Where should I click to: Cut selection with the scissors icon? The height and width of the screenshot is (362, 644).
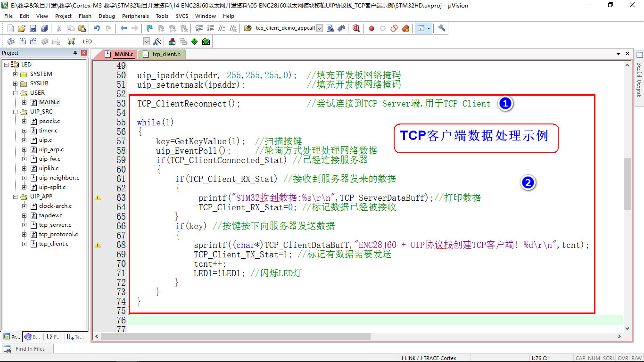[x=59, y=28]
